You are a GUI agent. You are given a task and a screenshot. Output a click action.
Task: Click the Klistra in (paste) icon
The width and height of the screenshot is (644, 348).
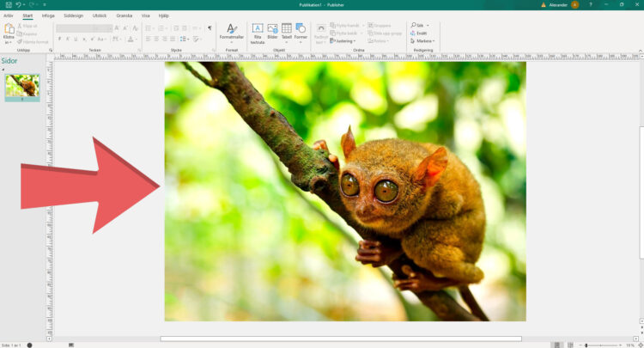9,31
